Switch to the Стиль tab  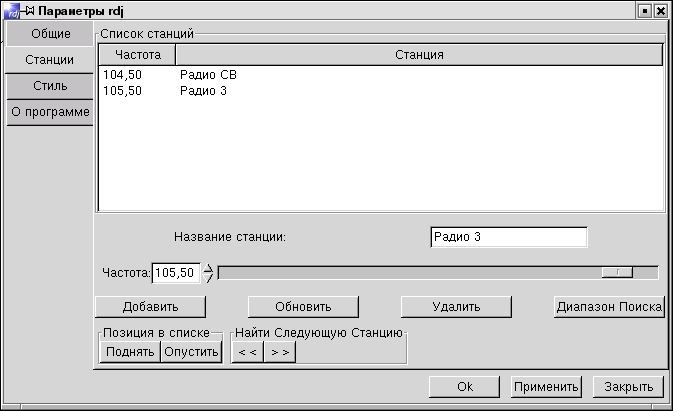[50, 86]
